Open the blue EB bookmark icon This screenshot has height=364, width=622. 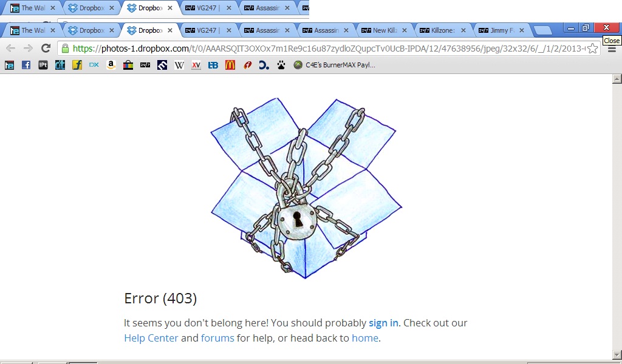point(213,65)
